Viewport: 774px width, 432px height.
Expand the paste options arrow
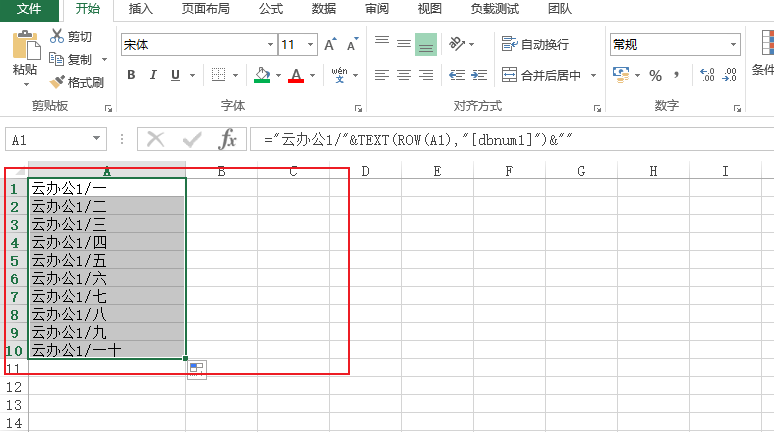pyautogui.click(x=26, y=84)
